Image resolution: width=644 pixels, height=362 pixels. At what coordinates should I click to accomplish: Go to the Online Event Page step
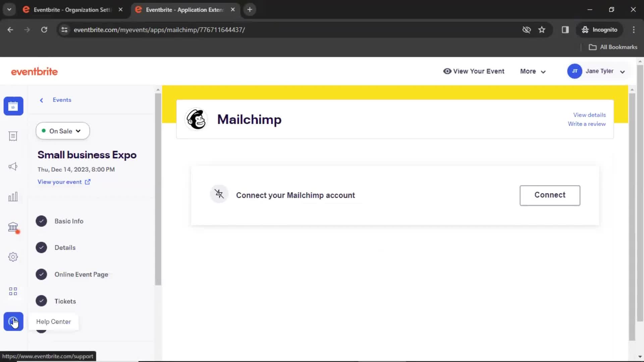[x=81, y=275]
